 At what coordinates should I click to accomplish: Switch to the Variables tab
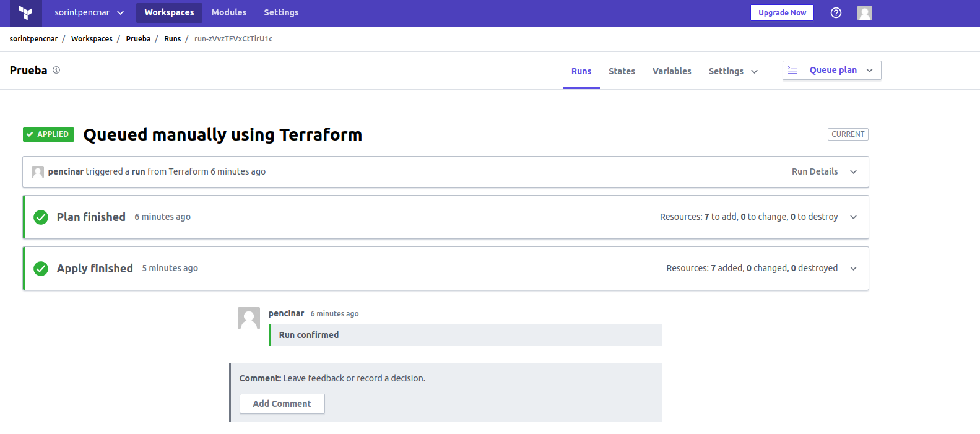(x=672, y=71)
